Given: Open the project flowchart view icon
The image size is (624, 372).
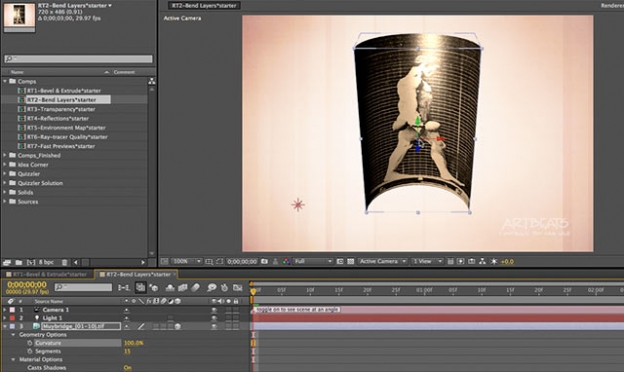Looking at the screenshot, I should tap(152, 81).
